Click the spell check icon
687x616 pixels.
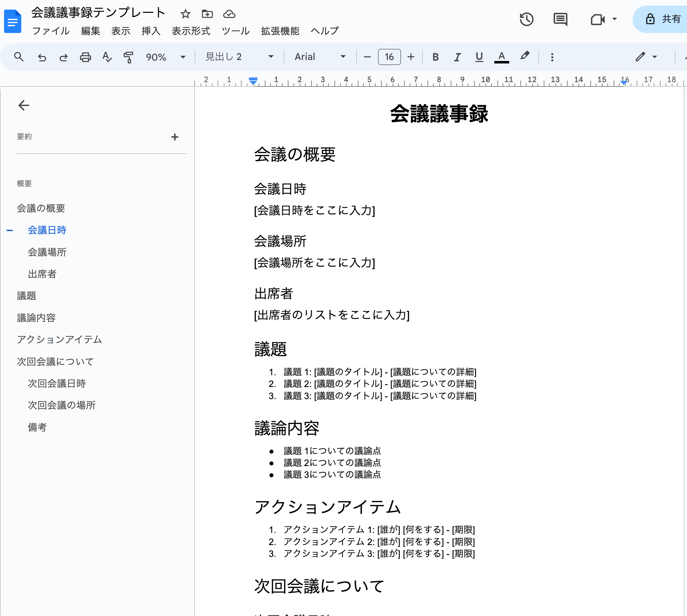(x=107, y=57)
